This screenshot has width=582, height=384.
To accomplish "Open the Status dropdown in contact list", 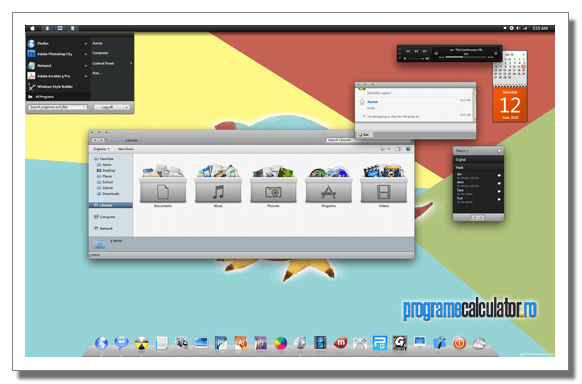I will tap(462, 151).
